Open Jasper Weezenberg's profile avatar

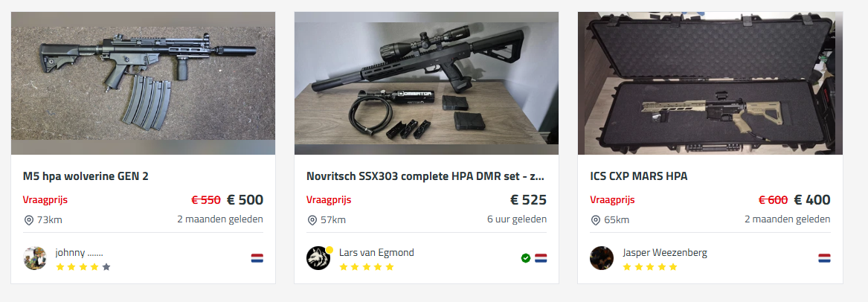pyautogui.click(x=602, y=258)
